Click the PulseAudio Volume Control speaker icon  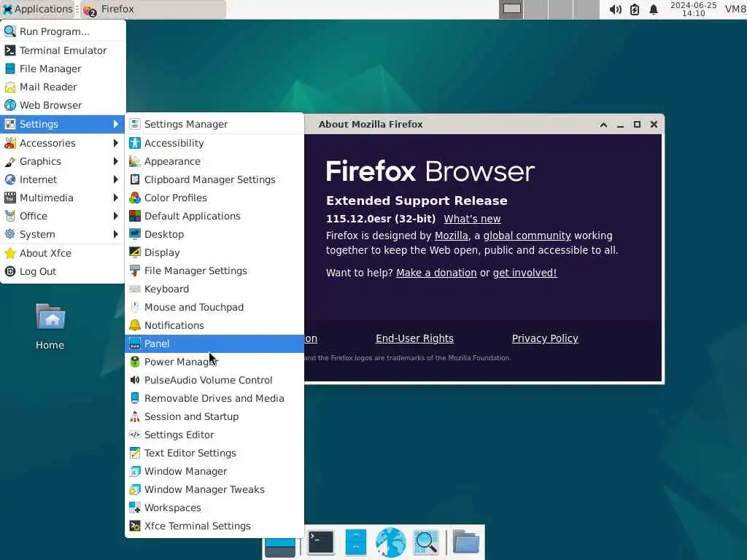pyautogui.click(x=135, y=380)
